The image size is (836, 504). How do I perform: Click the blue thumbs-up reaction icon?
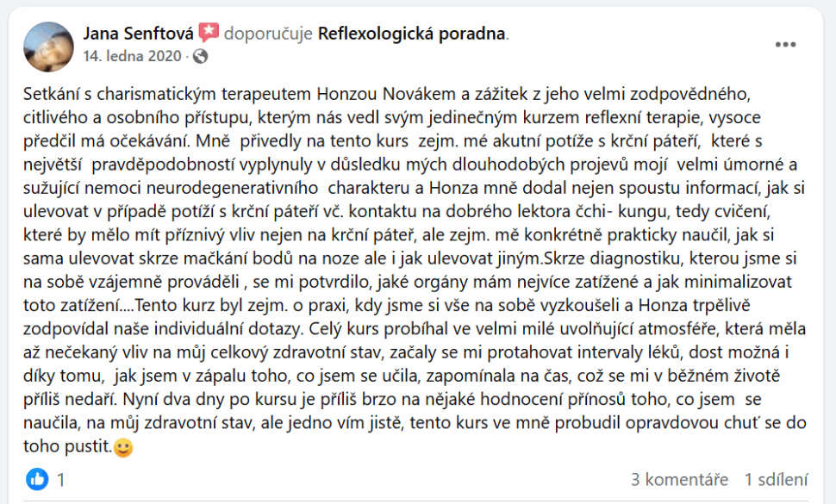point(37,479)
